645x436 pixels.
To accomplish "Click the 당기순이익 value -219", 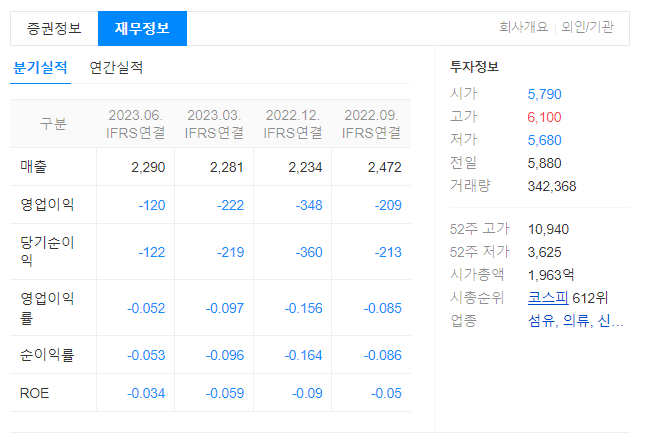I will click(x=230, y=252).
